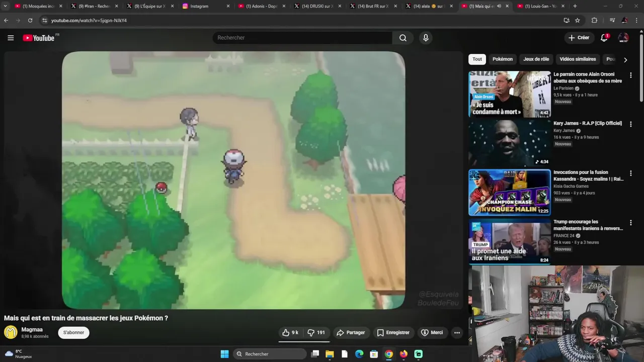Dislike the video showing 191
This screenshot has width=644, height=362.
(x=316, y=332)
